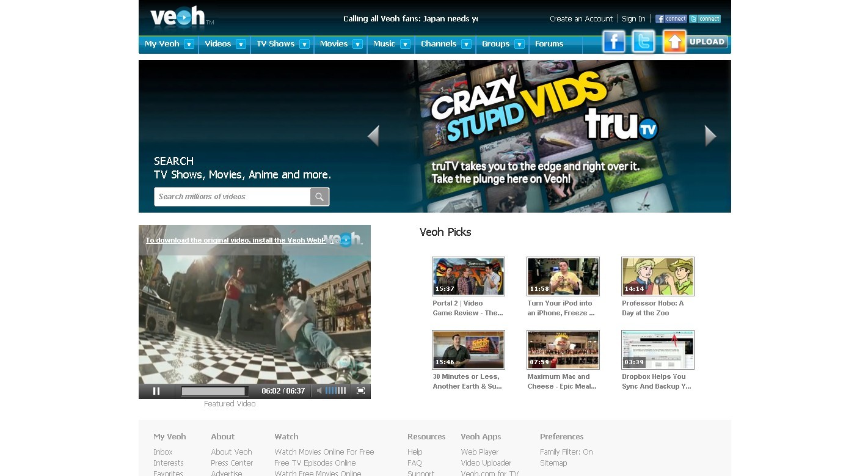Open the Web Player footer link
The height and width of the screenshot is (476, 868).
coord(480,452)
